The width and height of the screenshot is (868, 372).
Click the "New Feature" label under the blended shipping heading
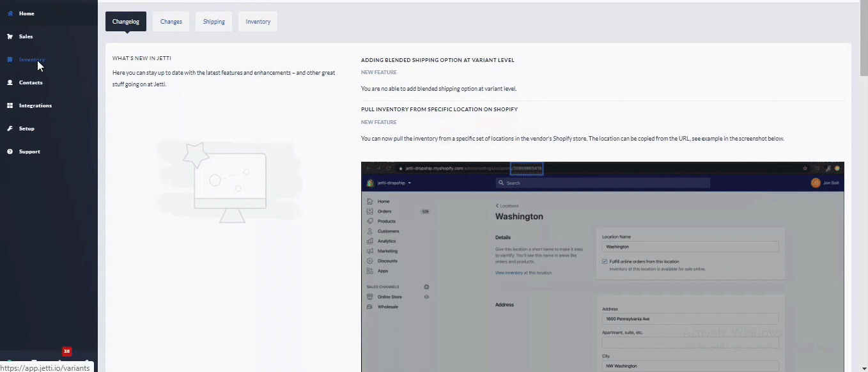(x=379, y=72)
